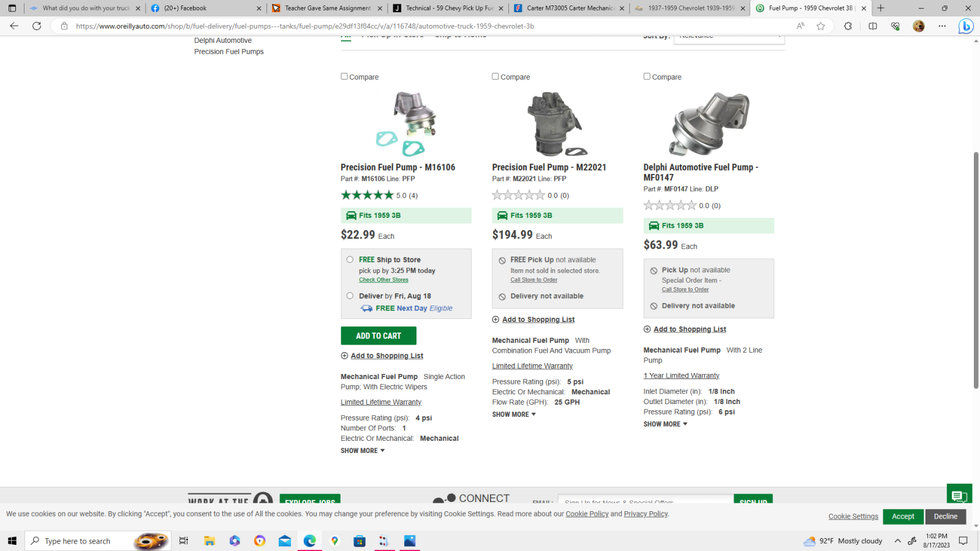View site information lock icon

point(64,26)
